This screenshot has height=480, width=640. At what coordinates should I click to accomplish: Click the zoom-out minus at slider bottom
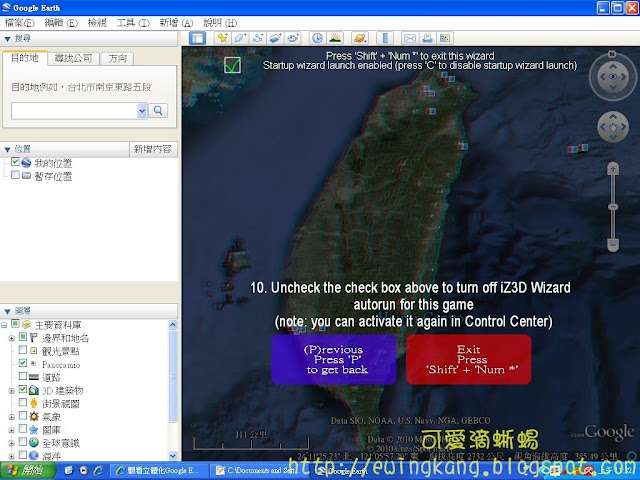[613, 244]
